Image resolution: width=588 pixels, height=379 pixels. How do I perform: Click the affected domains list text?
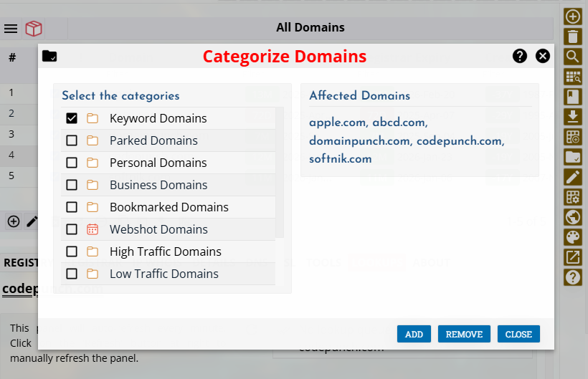click(x=407, y=140)
